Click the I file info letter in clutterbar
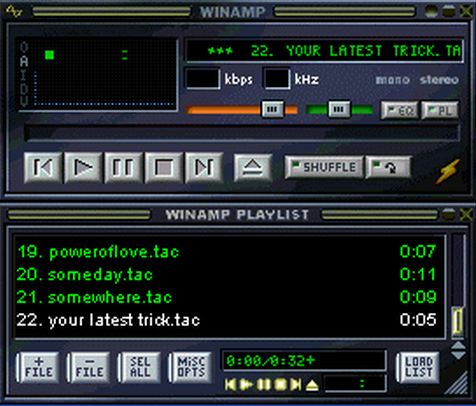This screenshot has width=476, height=406. pos(24,75)
